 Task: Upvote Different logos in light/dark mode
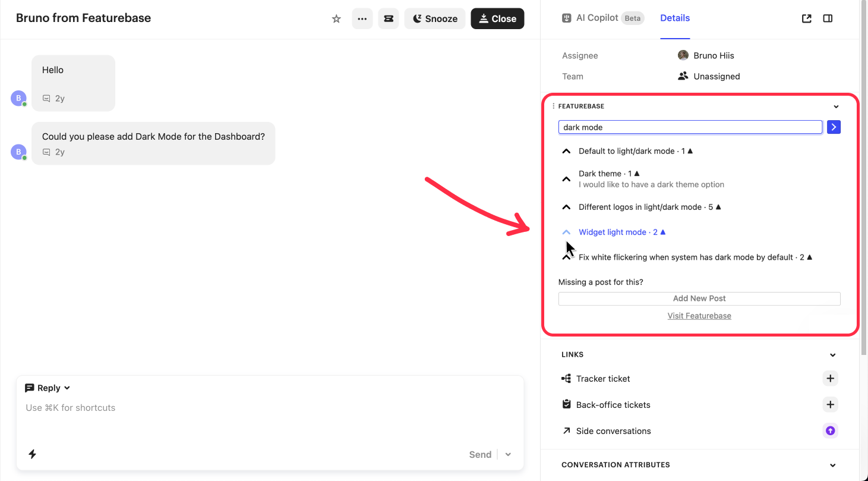coord(566,207)
